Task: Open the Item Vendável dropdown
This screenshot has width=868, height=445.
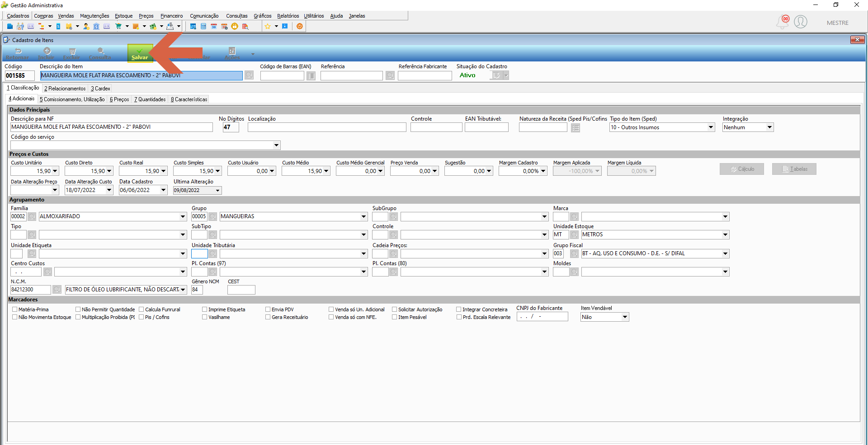Action: pyautogui.click(x=625, y=317)
